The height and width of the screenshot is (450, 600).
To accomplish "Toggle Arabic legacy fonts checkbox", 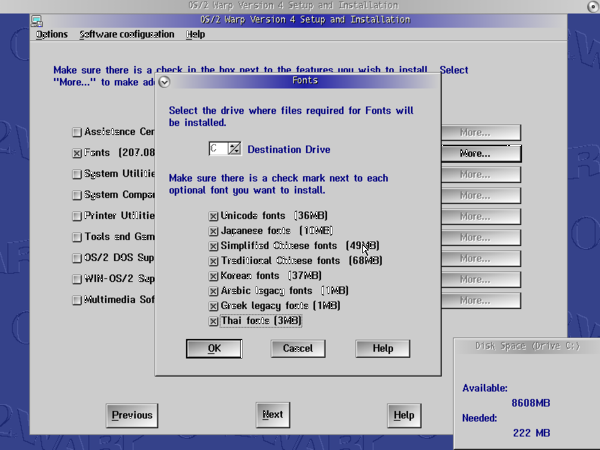I will pos(213,291).
